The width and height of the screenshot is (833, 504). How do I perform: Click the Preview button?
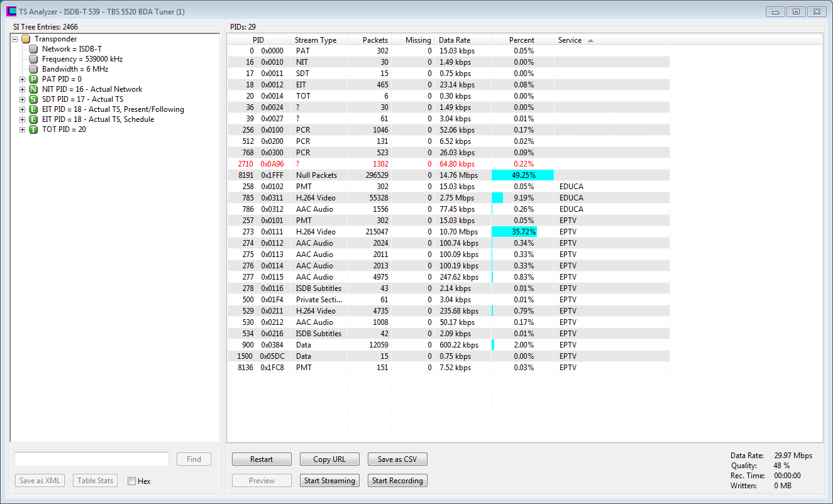pos(262,481)
